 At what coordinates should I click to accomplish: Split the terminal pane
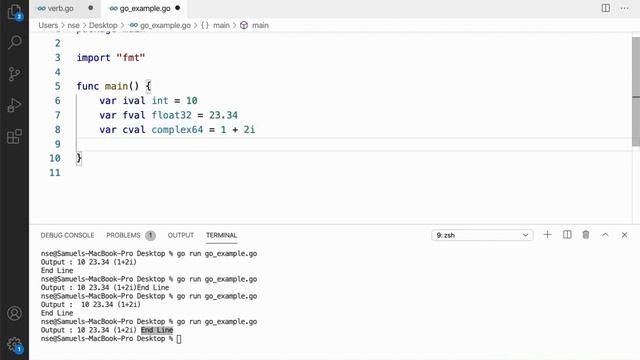567,235
